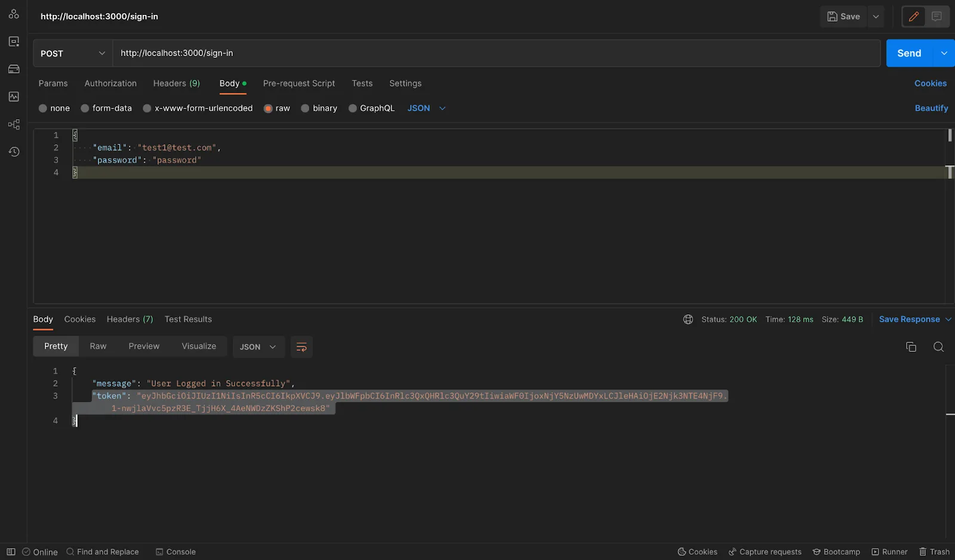Open the Save Response dropdown

click(x=914, y=320)
